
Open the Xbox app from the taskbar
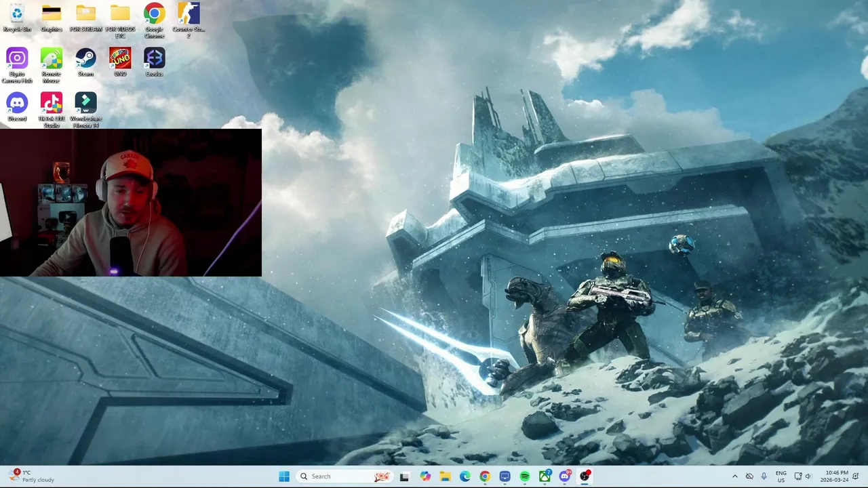click(x=545, y=476)
